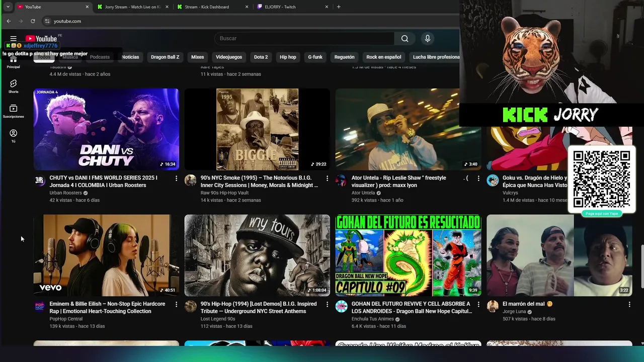Select the Noticias filter chip

(130, 57)
